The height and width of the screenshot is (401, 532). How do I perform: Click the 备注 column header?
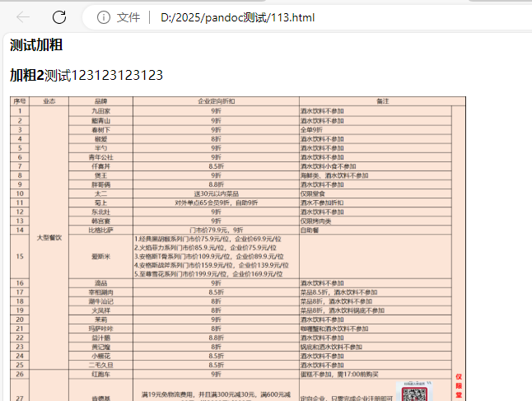pos(382,101)
